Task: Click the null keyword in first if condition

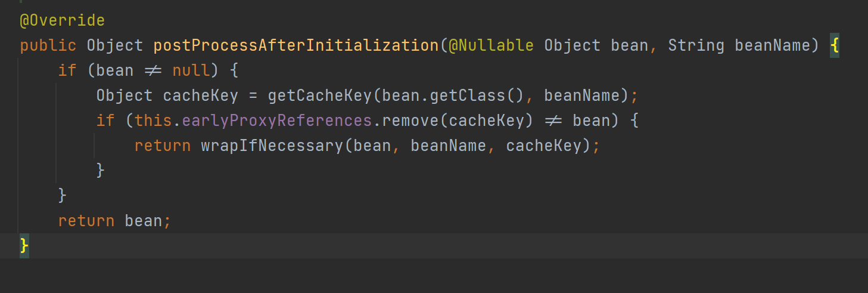Action: point(191,70)
